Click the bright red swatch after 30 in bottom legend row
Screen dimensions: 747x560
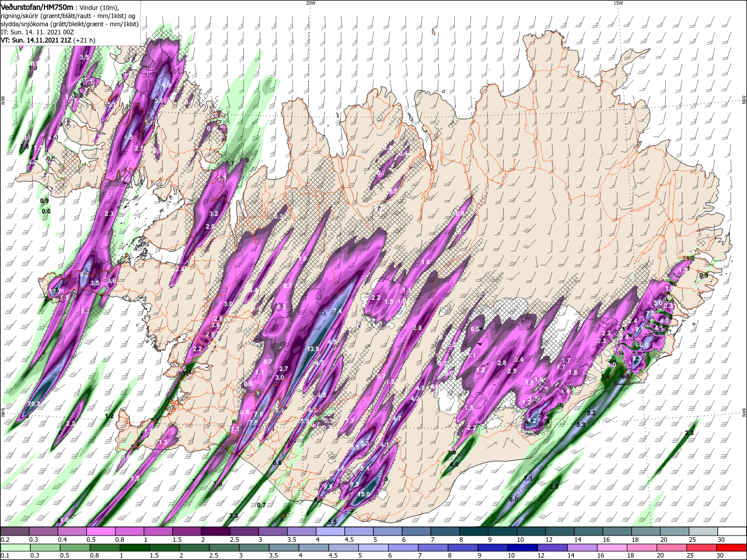point(732,548)
